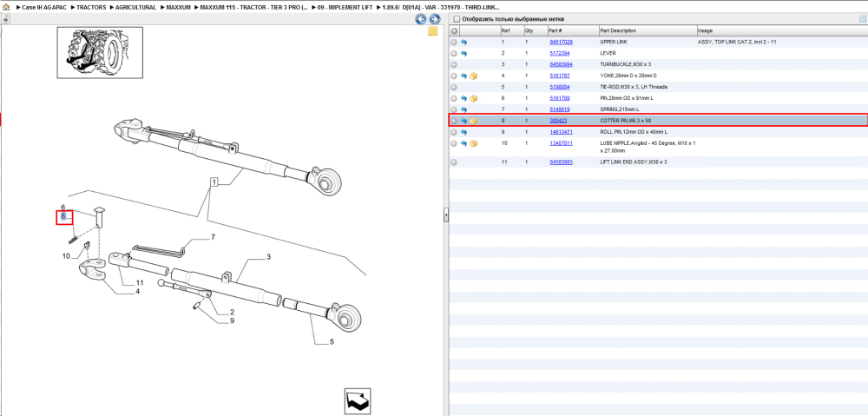Open AGRICULTURAL breadcrumb
Image resolution: width=868 pixels, height=416 pixels.
pyautogui.click(x=135, y=7)
